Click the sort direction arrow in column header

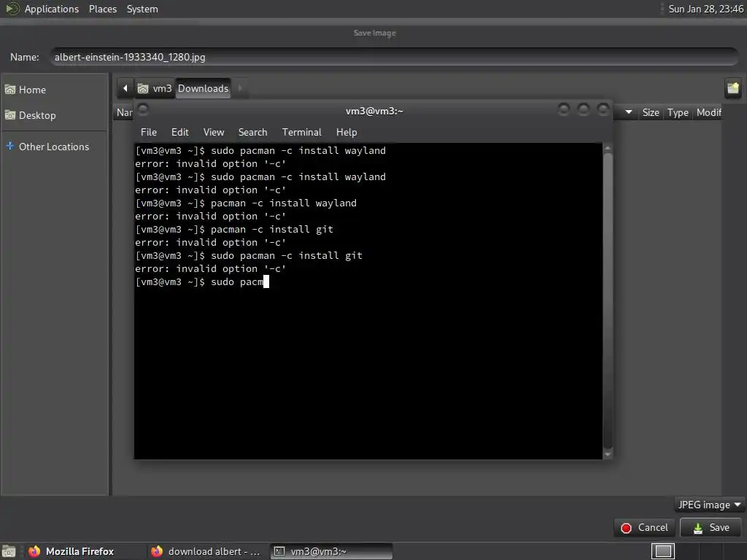pyautogui.click(x=628, y=112)
